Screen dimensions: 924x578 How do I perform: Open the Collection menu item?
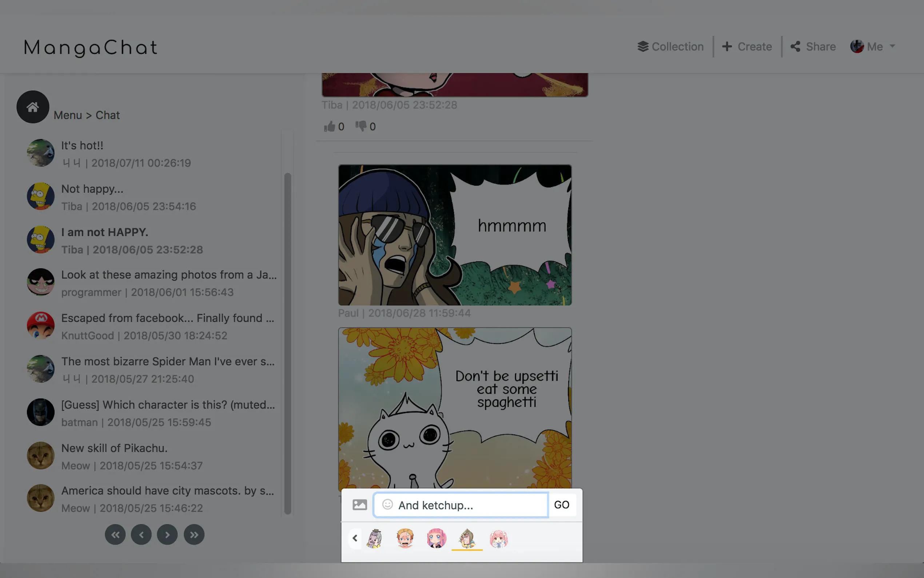pyautogui.click(x=670, y=47)
